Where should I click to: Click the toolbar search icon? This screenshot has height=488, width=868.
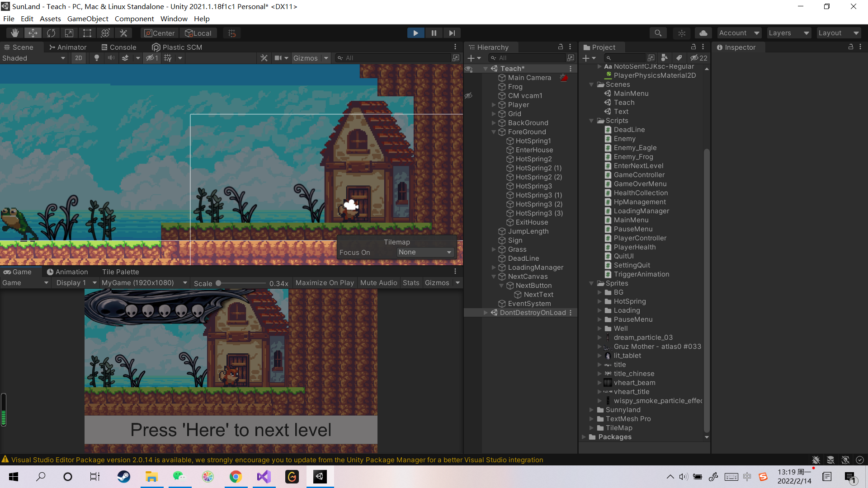coord(658,33)
